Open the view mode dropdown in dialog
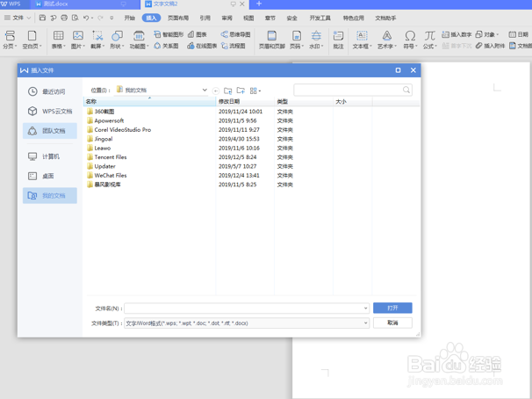 255,91
